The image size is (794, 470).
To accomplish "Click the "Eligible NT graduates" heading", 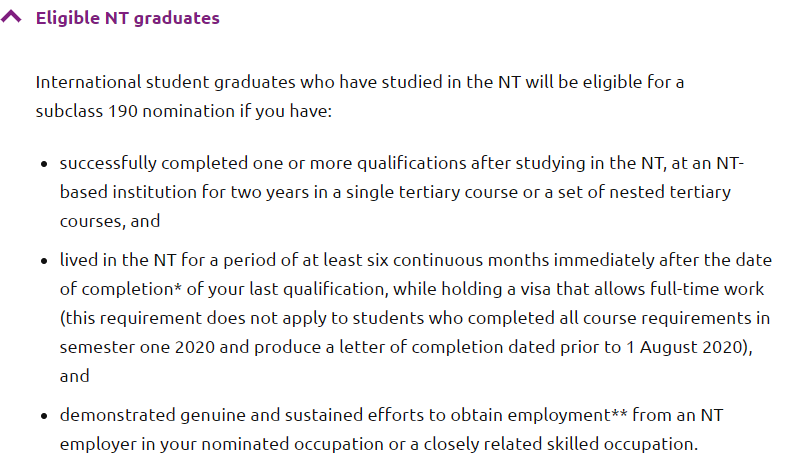I will click(x=127, y=18).
